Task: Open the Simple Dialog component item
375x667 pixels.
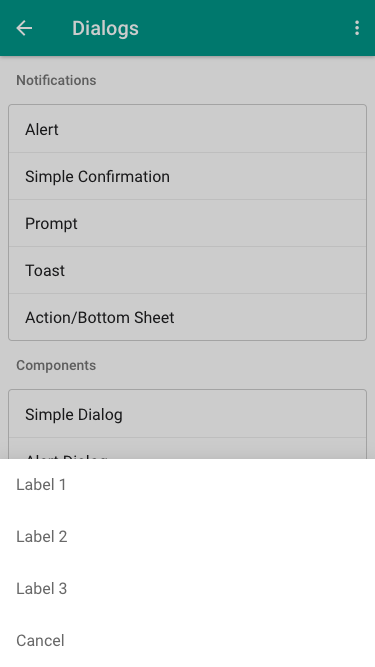Action: tap(188, 414)
